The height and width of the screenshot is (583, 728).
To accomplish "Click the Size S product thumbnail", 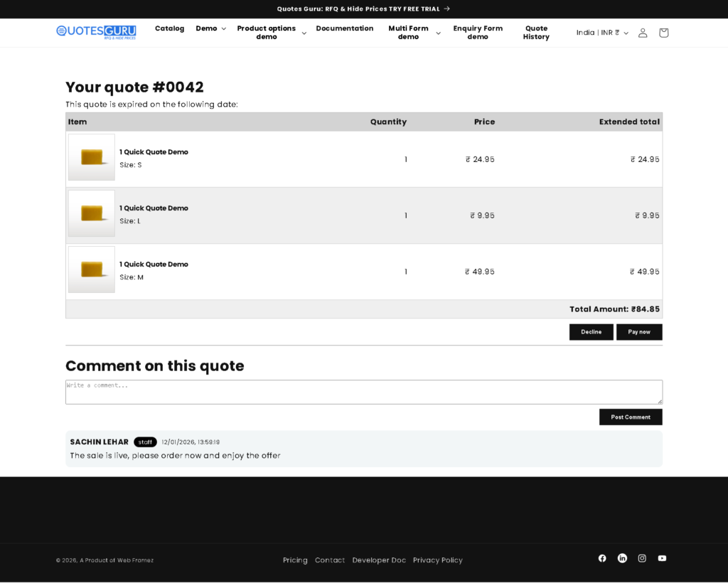I will tap(92, 157).
